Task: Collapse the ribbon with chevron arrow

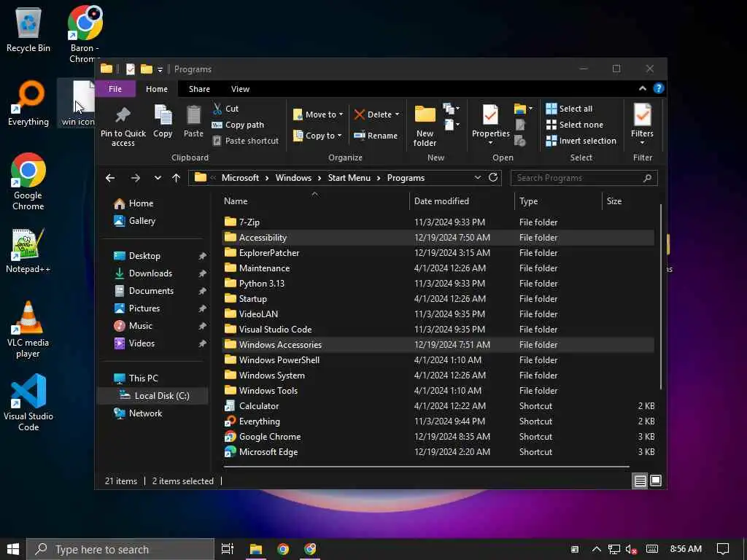Action: (x=643, y=88)
